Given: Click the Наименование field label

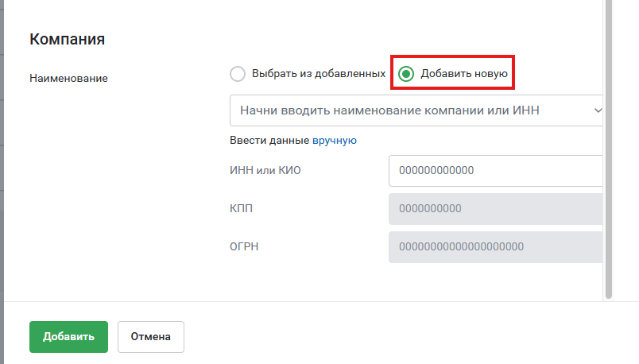Looking at the screenshot, I should click(x=68, y=78).
